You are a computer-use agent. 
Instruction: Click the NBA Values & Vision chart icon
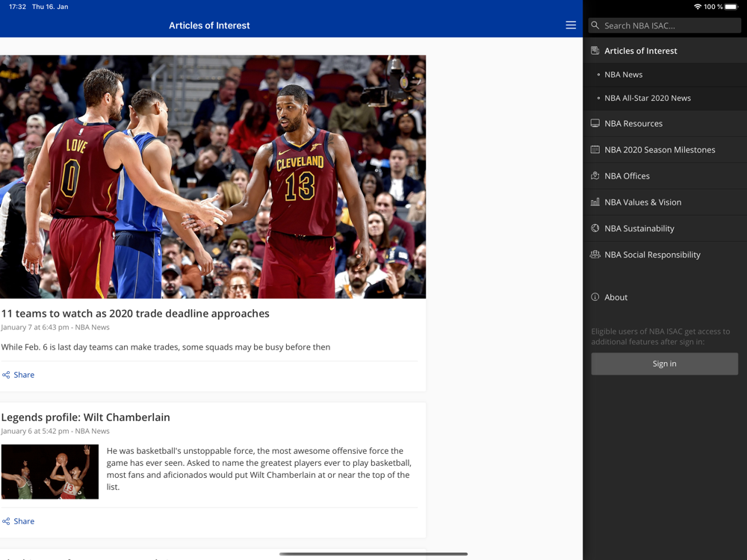[x=595, y=202]
